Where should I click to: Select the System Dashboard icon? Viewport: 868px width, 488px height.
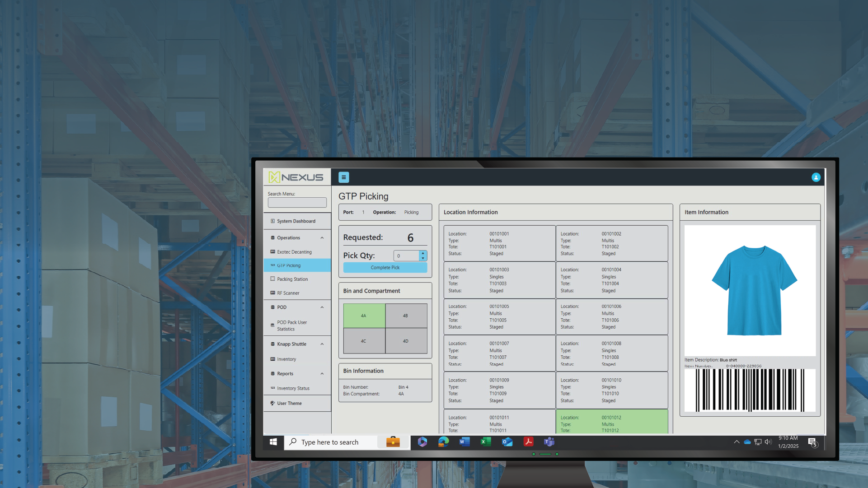click(x=272, y=221)
